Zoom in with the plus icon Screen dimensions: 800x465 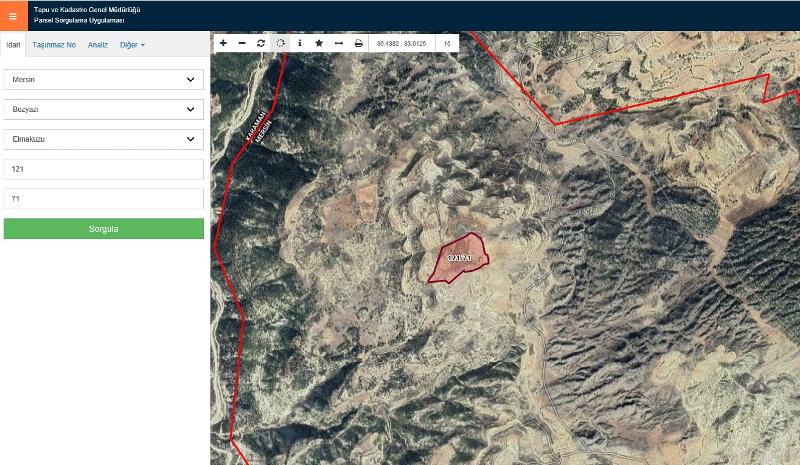click(x=223, y=44)
